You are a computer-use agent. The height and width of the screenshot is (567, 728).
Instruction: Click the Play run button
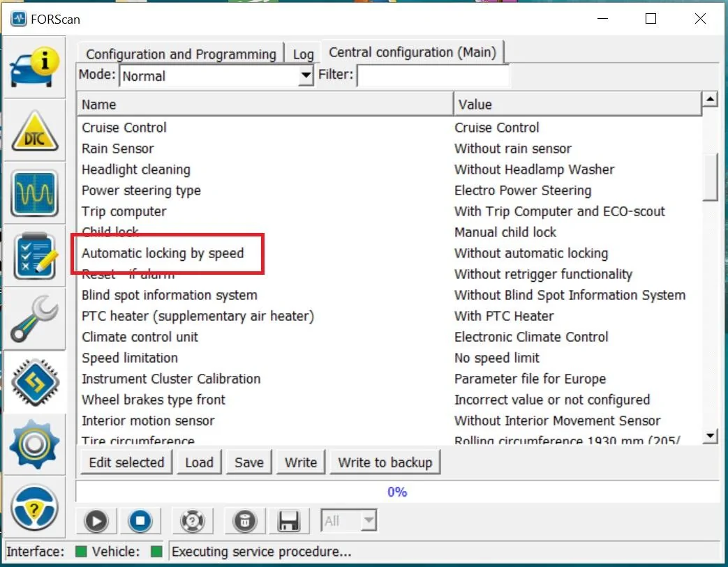pyautogui.click(x=96, y=520)
